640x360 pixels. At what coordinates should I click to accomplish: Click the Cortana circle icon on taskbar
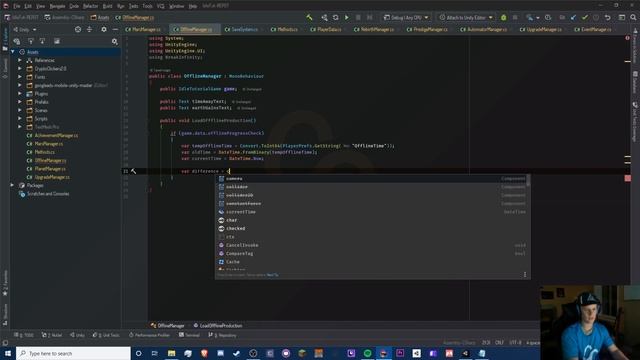pyautogui.click(x=138, y=353)
